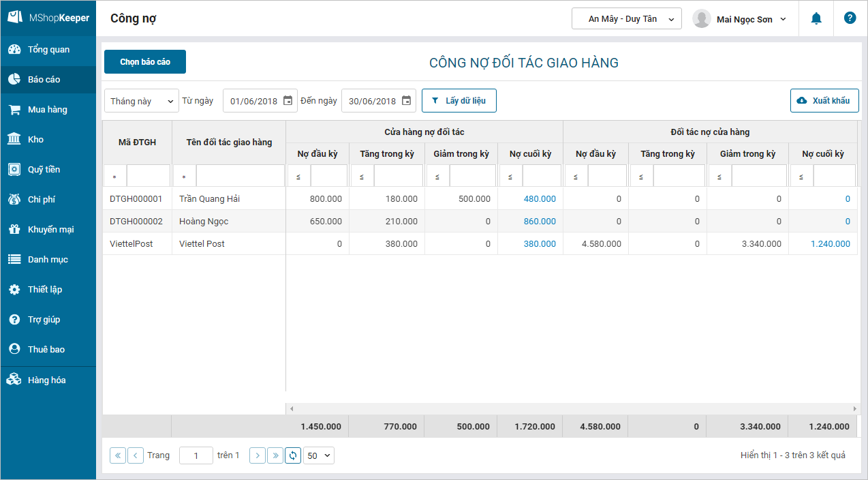Viewport: 868px width, 480px height.
Task: Select Thiết lập in the sidebar
Action: pyautogui.click(x=48, y=290)
